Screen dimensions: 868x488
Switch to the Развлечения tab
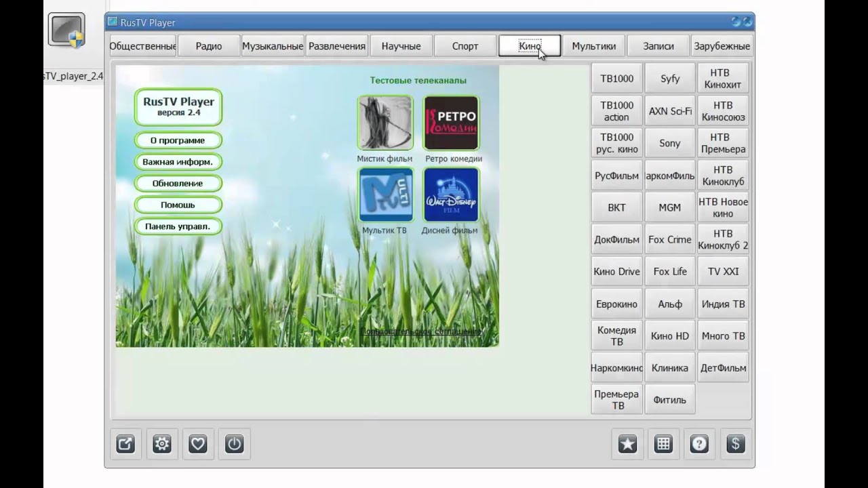[337, 46]
